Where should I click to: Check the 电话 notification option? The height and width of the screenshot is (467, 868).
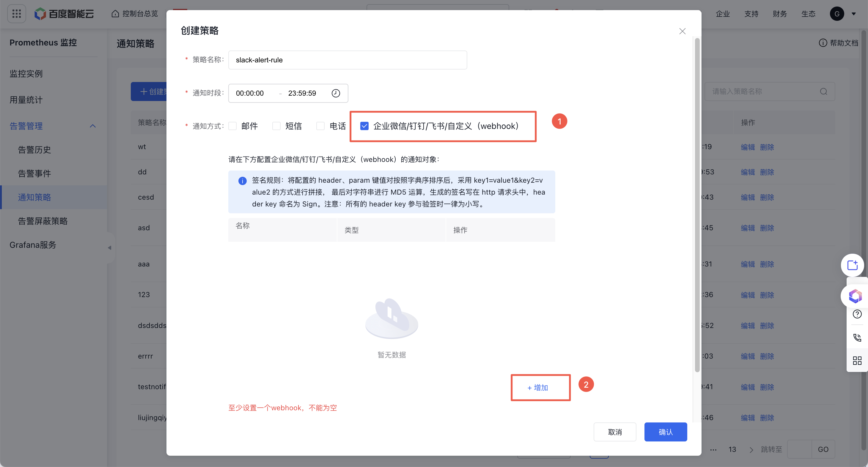(x=320, y=126)
